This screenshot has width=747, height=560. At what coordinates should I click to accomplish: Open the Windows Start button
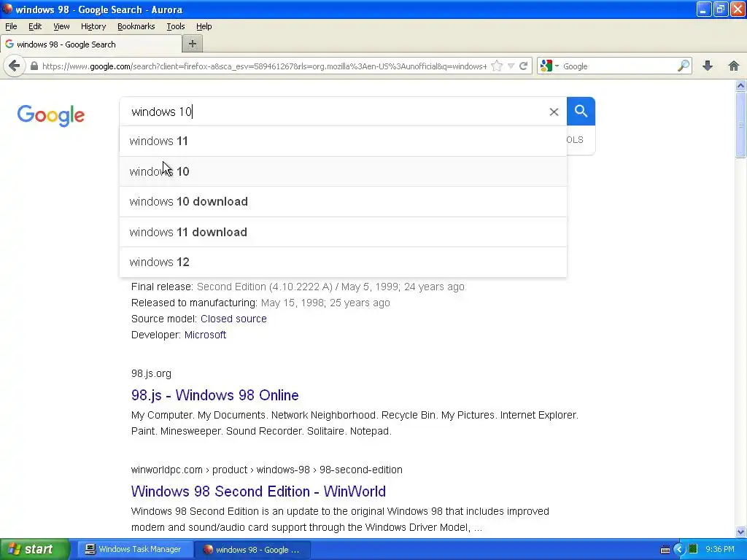(x=35, y=550)
